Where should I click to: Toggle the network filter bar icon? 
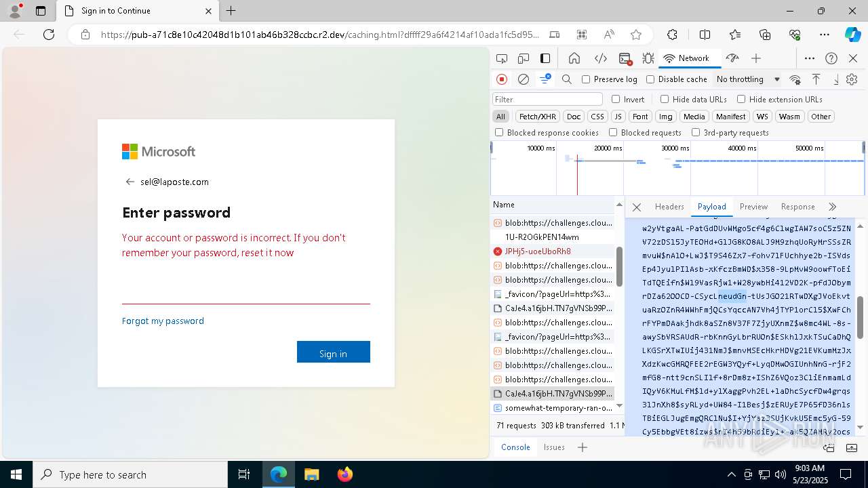[x=545, y=79]
